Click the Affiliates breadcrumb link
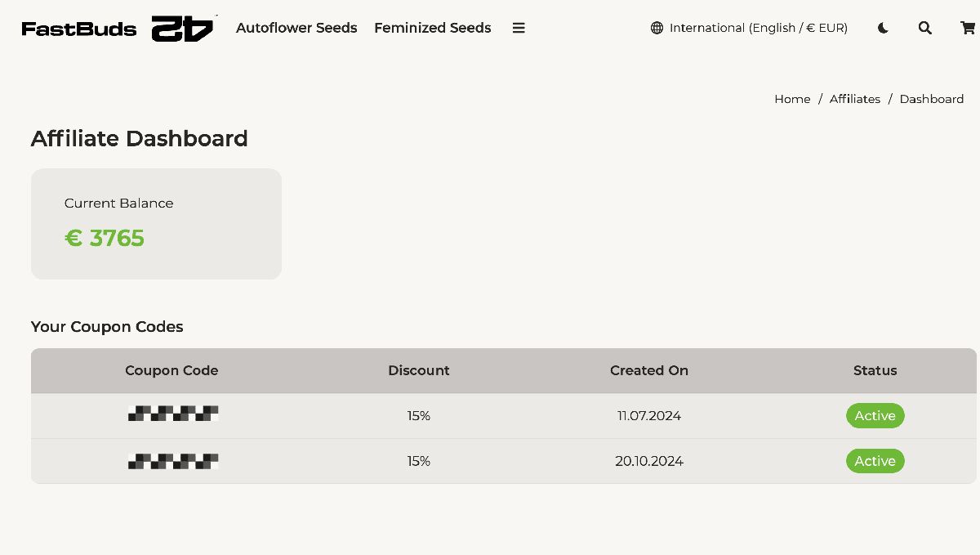 pos(854,99)
